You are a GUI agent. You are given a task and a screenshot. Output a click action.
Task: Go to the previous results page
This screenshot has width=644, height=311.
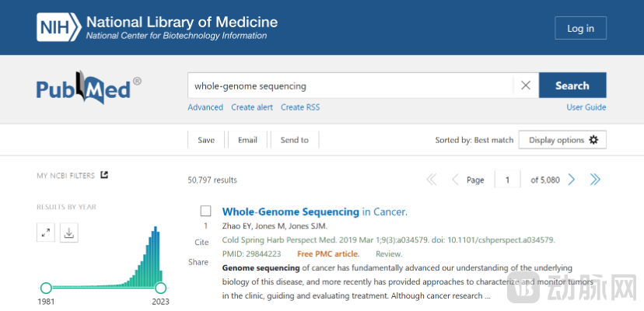[x=455, y=180]
